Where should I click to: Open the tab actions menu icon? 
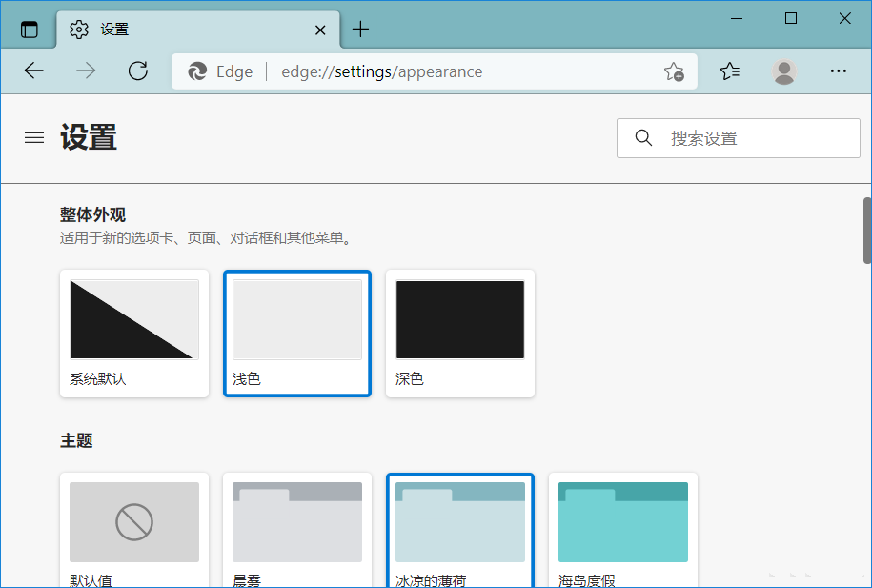tap(29, 29)
